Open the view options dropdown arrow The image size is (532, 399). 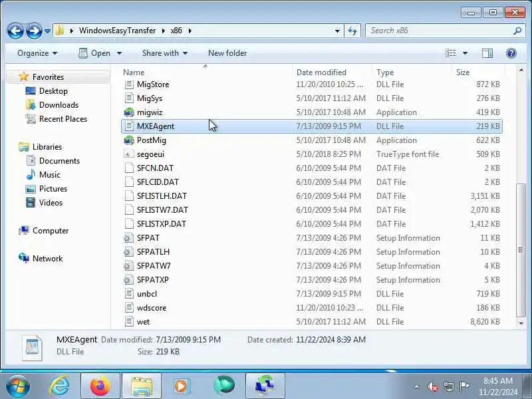465,53
